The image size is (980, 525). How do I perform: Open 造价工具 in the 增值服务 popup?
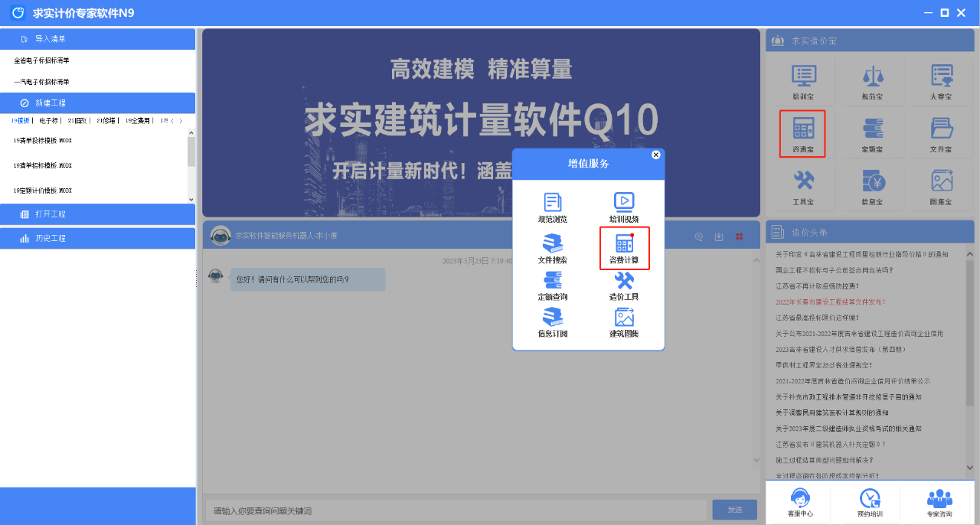624,285
